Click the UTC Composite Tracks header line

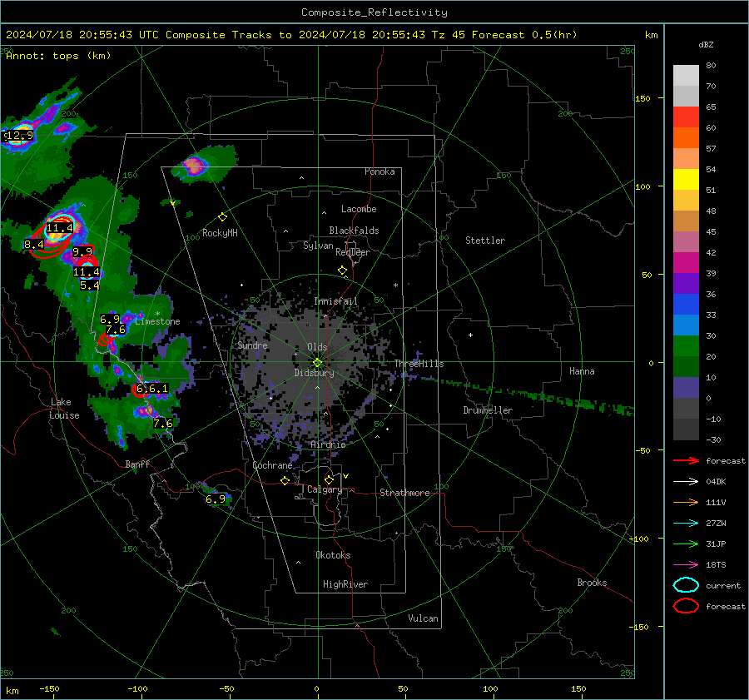291,35
